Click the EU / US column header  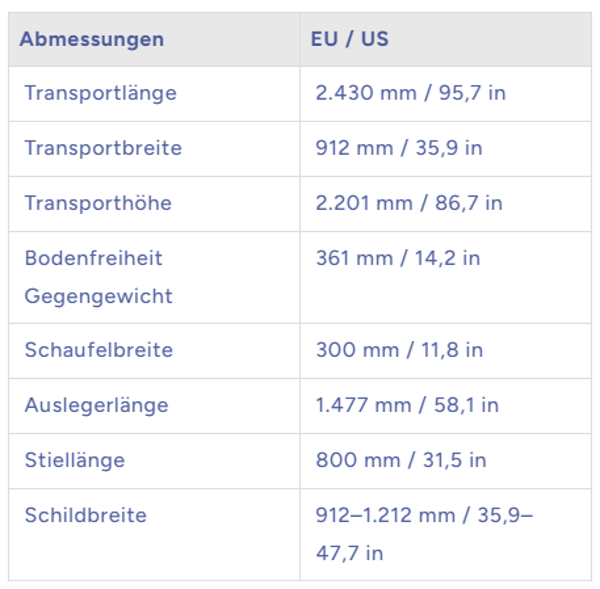click(x=350, y=40)
